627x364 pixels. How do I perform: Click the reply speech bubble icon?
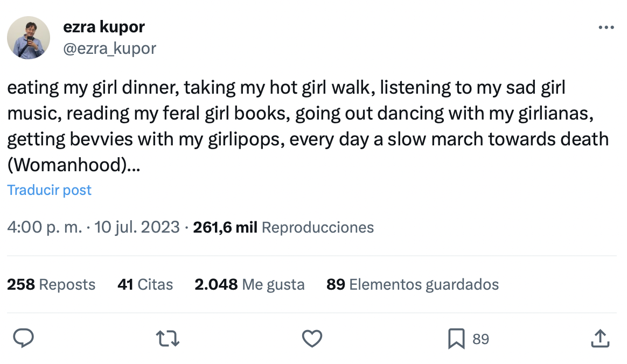tap(23, 339)
